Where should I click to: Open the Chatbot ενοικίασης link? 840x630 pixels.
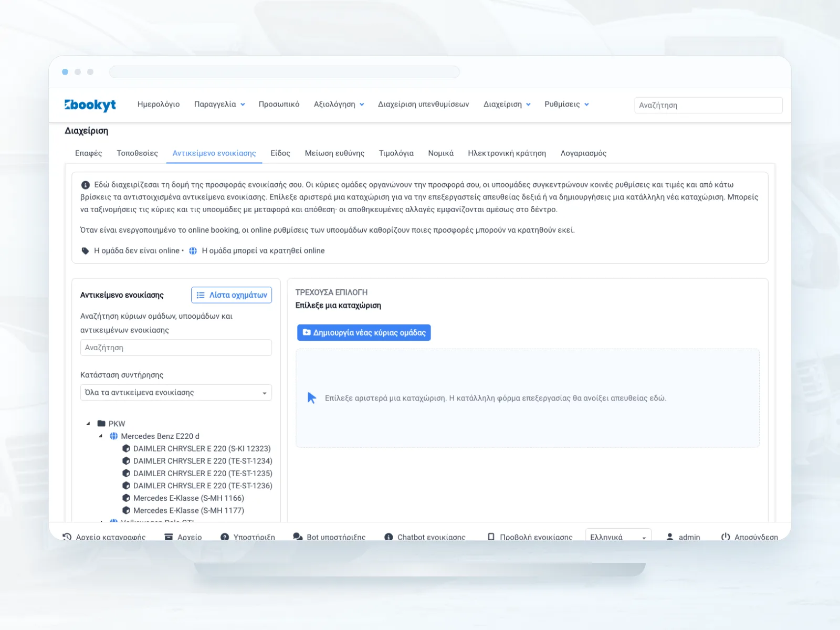[x=425, y=537]
